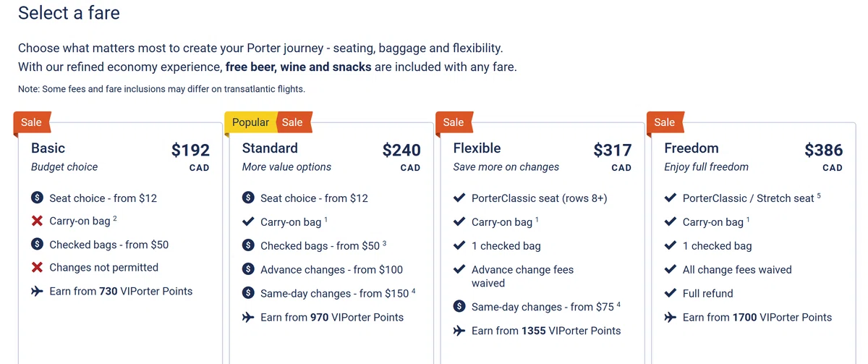Click the dollar icon beside Same-day changes from $150

(x=248, y=293)
